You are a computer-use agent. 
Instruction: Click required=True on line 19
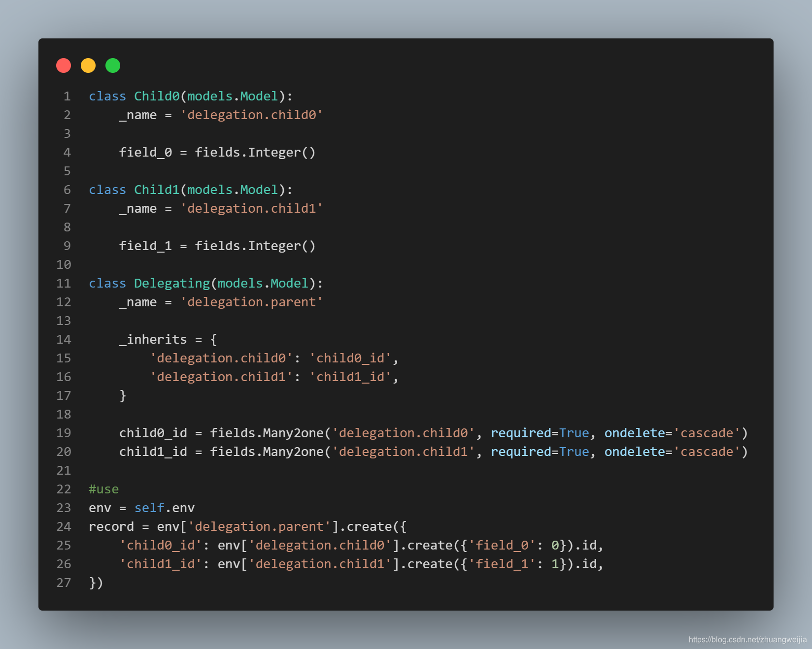pyautogui.click(x=540, y=433)
